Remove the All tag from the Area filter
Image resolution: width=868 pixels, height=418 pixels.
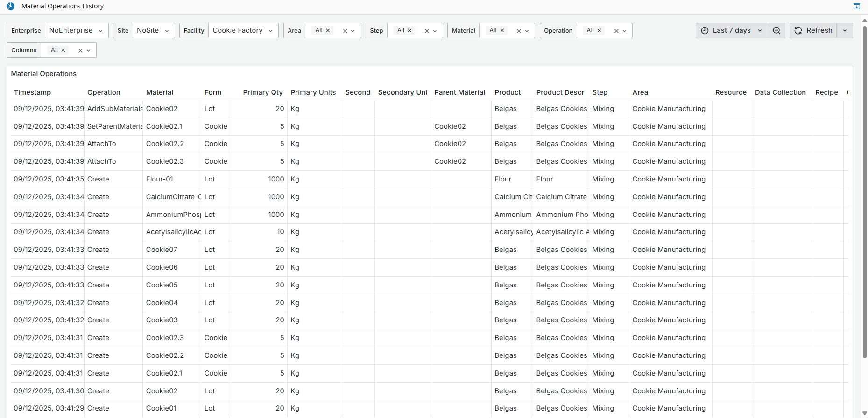point(328,30)
